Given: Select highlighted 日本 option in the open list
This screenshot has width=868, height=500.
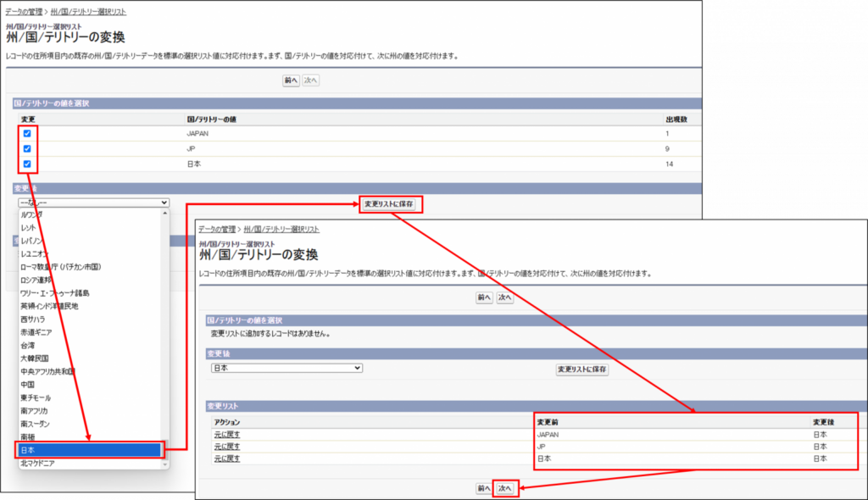Looking at the screenshot, I should coord(89,450).
